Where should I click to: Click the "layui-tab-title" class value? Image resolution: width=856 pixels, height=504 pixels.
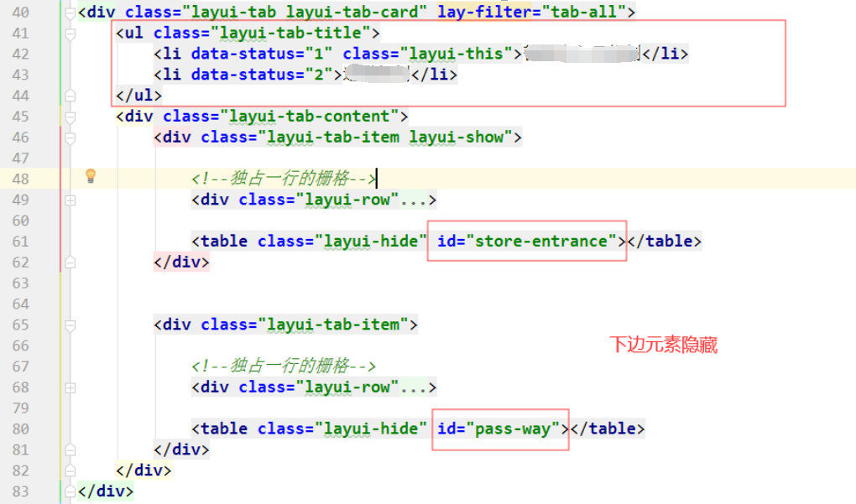pyautogui.click(x=290, y=33)
